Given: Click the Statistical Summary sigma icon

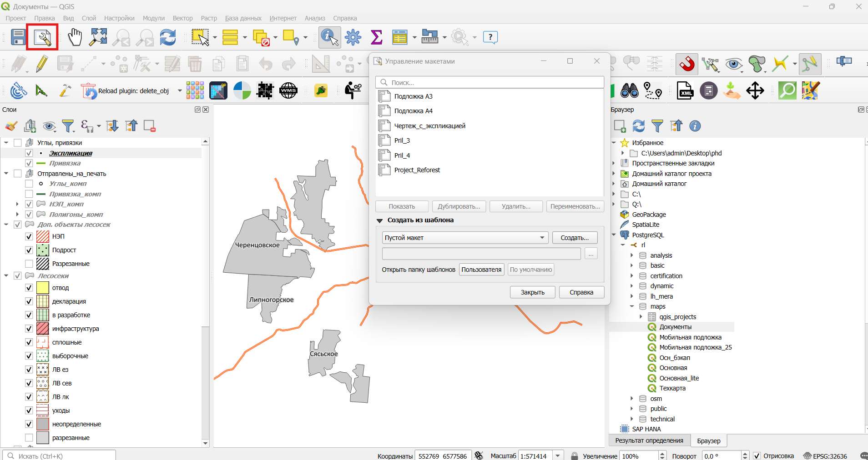Looking at the screenshot, I should point(376,37).
